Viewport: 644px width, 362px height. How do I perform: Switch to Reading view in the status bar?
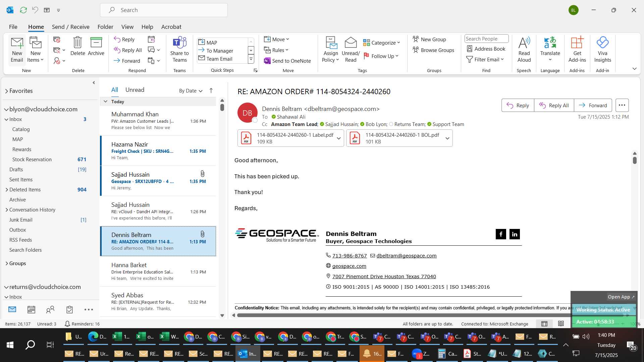coord(561,324)
